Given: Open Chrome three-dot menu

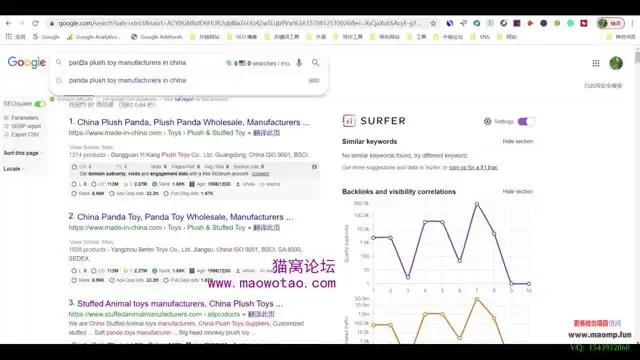Looking at the screenshot, I should [x=632, y=23].
